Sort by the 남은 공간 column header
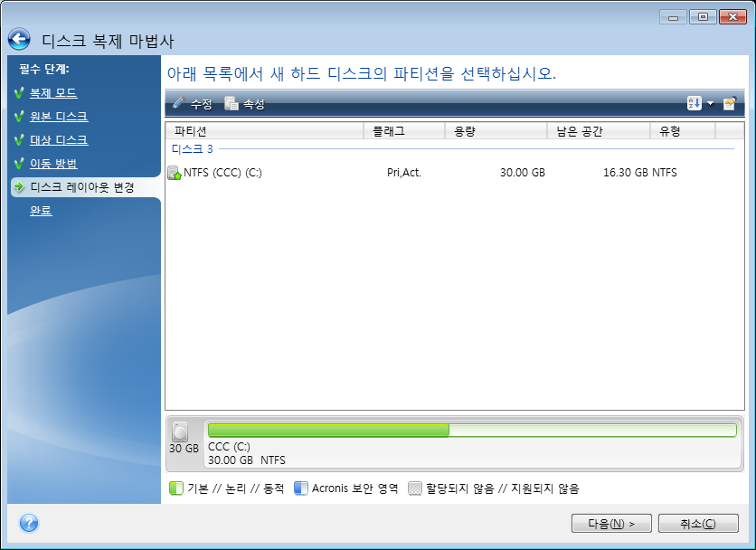 pos(598,131)
